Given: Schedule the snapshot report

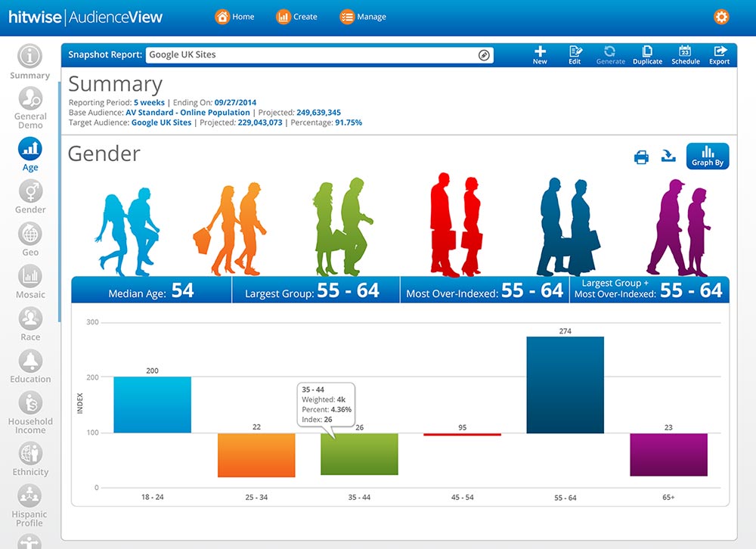Looking at the screenshot, I should (x=686, y=55).
